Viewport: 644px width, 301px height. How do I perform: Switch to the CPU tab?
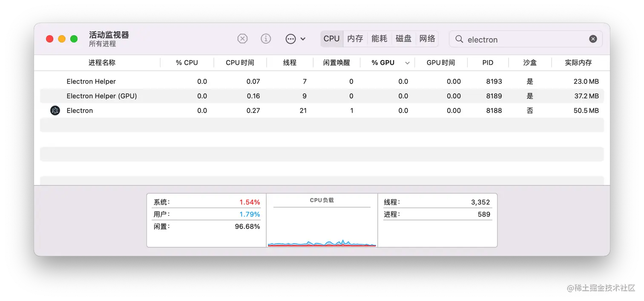point(331,39)
